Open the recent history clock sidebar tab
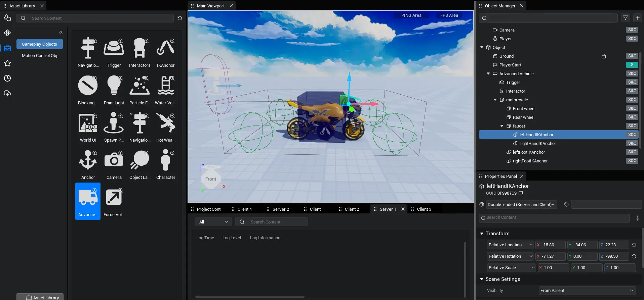This screenshot has height=300, width=644. pos(7,78)
